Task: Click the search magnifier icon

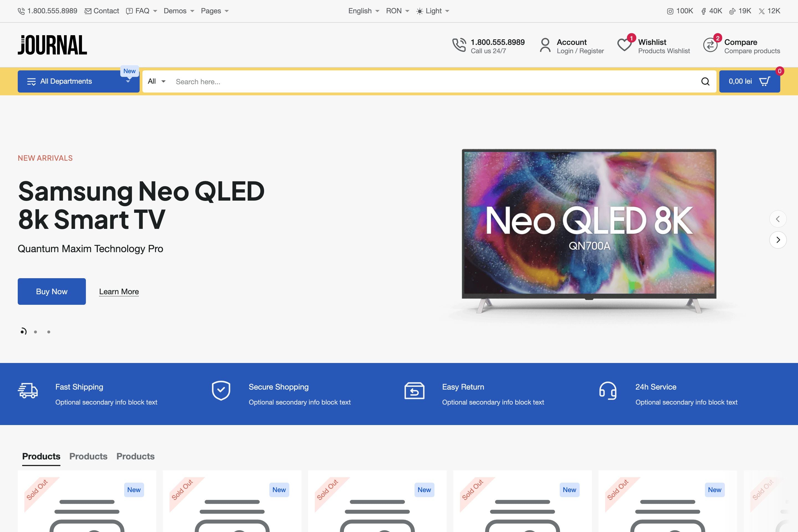Action: (x=705, y=81)
